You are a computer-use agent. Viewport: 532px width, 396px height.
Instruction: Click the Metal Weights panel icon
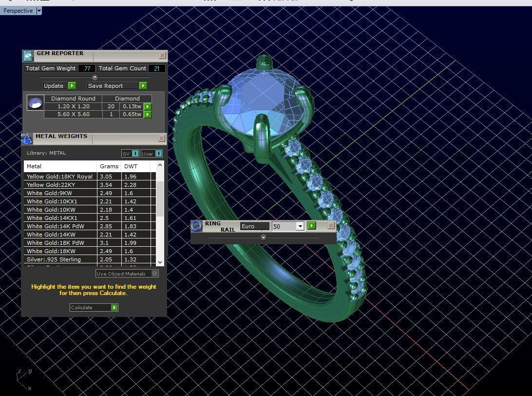[27, 139]
